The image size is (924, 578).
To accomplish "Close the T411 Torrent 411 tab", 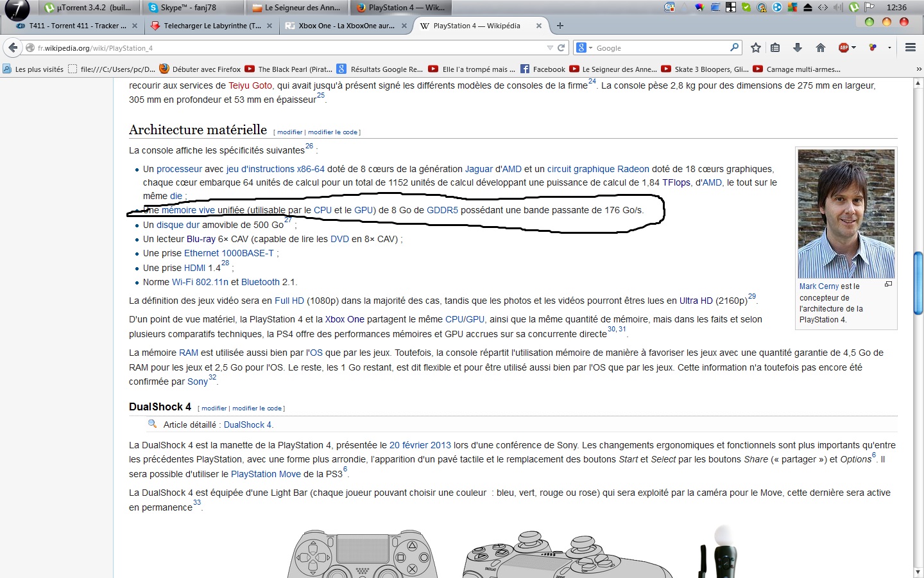I will pos(135,26).
